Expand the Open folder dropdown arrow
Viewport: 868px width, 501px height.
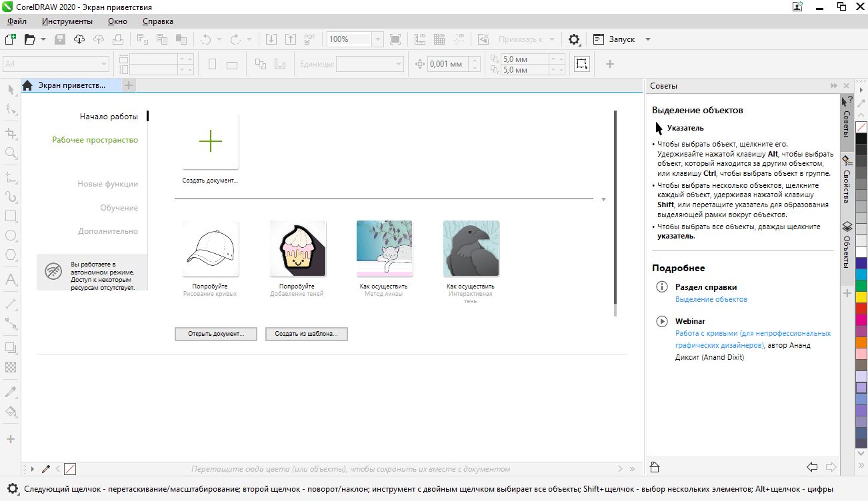[43, 39]
